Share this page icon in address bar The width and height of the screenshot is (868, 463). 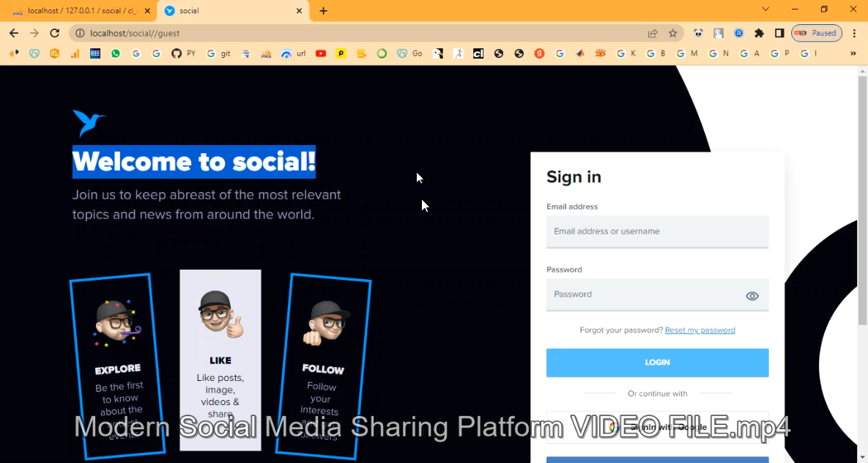[x=653, y=33]
